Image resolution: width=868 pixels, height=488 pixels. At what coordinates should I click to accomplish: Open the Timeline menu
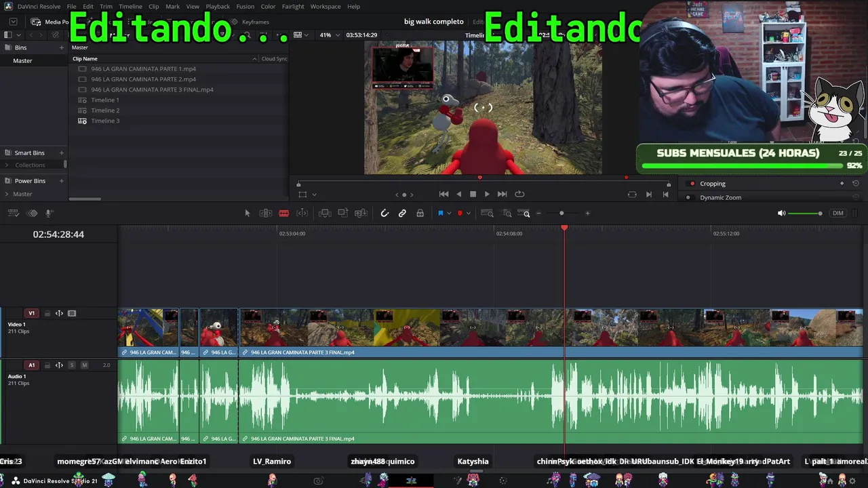130,7
